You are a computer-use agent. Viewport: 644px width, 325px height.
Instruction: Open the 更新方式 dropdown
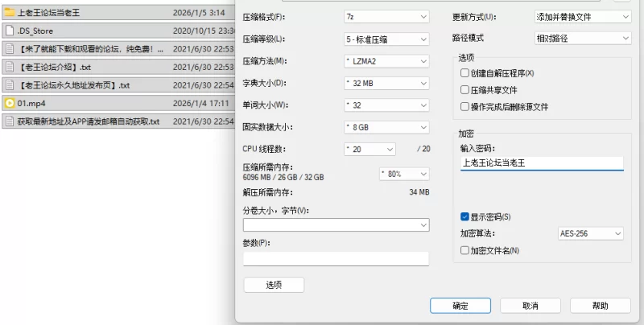(583, 17)
